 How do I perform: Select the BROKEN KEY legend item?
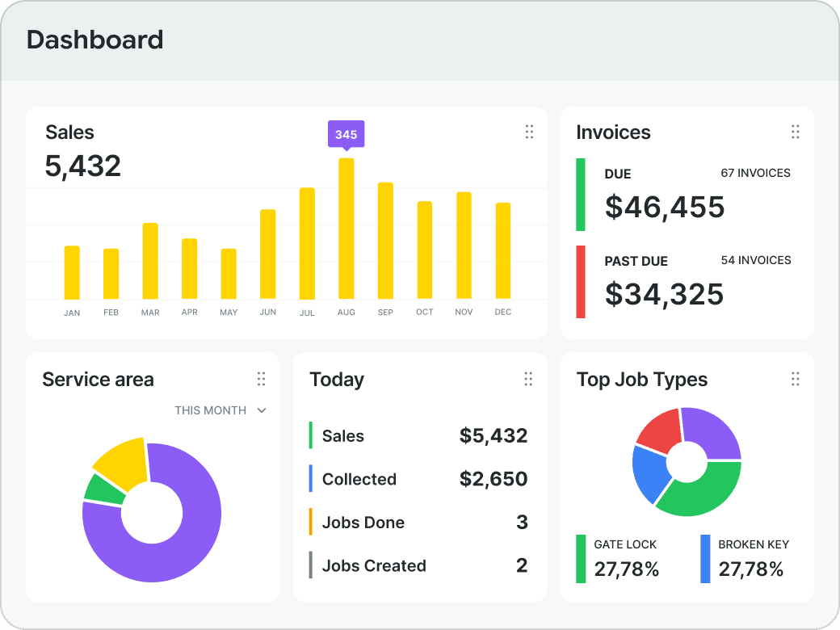745,559
